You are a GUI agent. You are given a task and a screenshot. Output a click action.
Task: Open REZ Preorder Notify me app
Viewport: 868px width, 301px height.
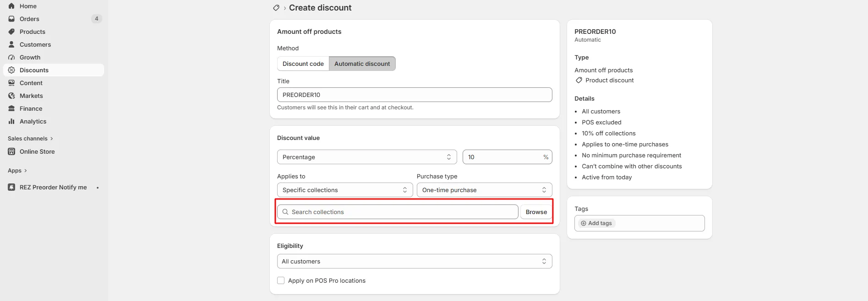(54, 187)
